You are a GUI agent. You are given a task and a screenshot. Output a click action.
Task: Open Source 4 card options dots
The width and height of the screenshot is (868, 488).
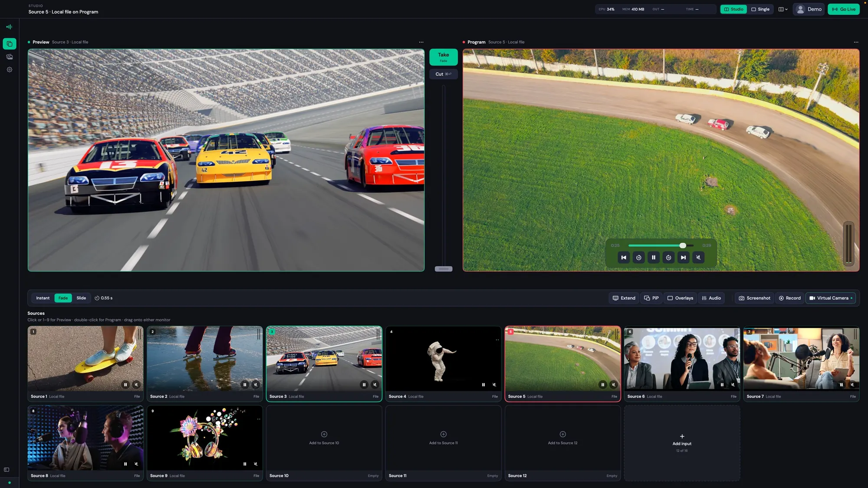click(497, 340)
